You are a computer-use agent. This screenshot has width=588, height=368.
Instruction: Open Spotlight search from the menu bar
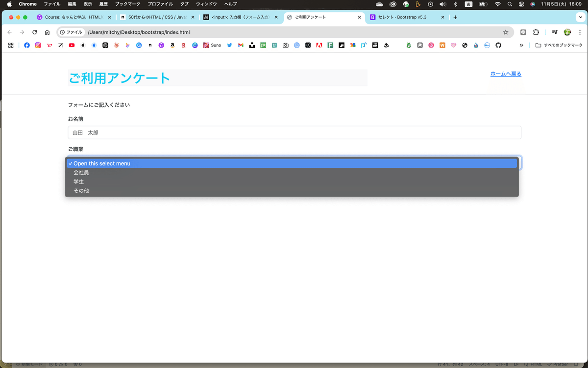(510, 4)
